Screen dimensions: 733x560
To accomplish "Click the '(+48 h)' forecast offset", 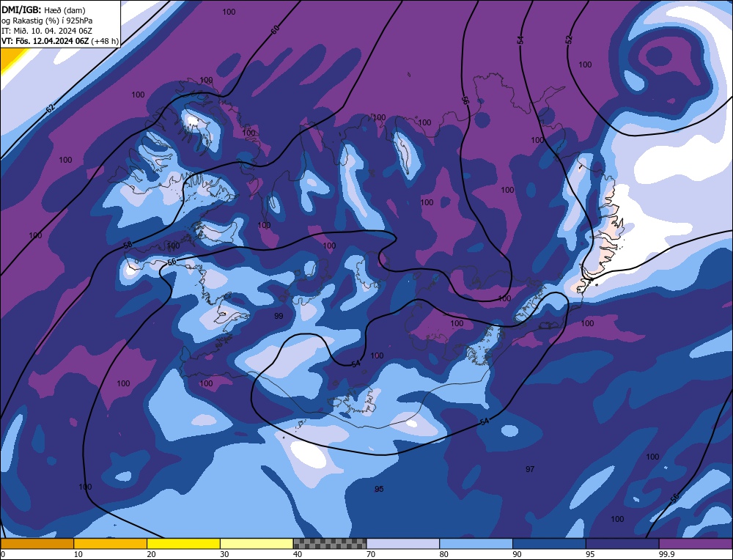I will click(x=105, y=41).
